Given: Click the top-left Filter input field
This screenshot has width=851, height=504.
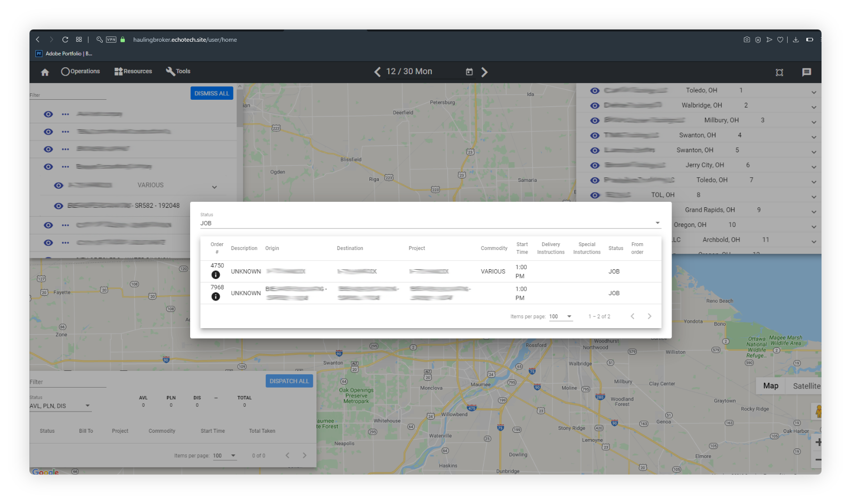Looking at the screenshot, I should click(x=68, y=95).
